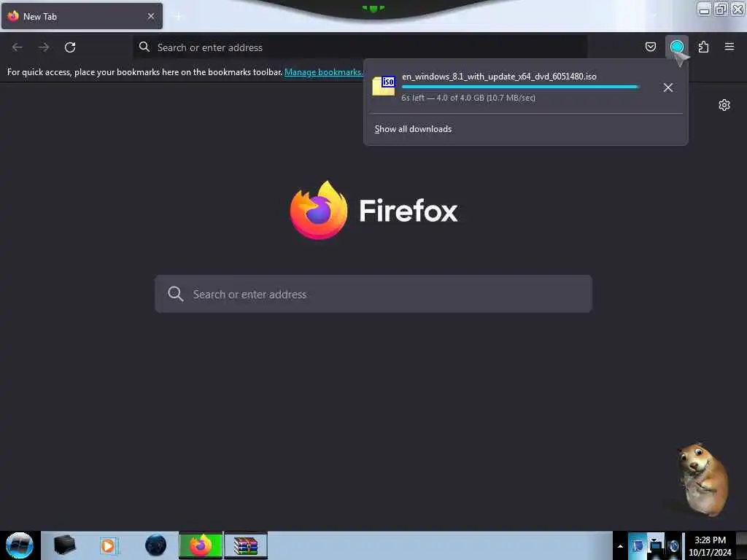Show hidden system tray icons
The height and width of the screenshot is (560, 747).
[620, 546]
